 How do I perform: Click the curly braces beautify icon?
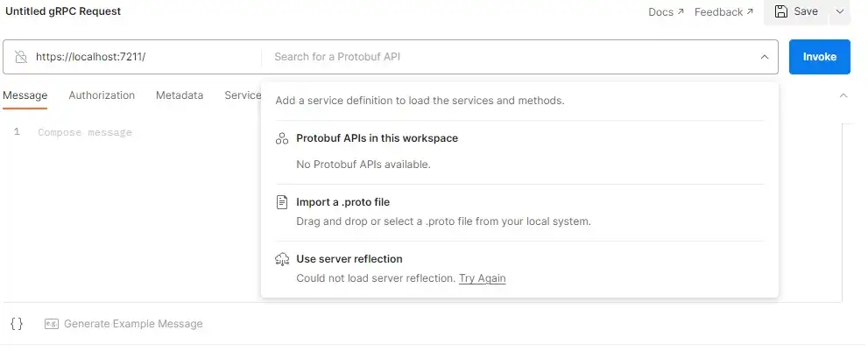17,324
